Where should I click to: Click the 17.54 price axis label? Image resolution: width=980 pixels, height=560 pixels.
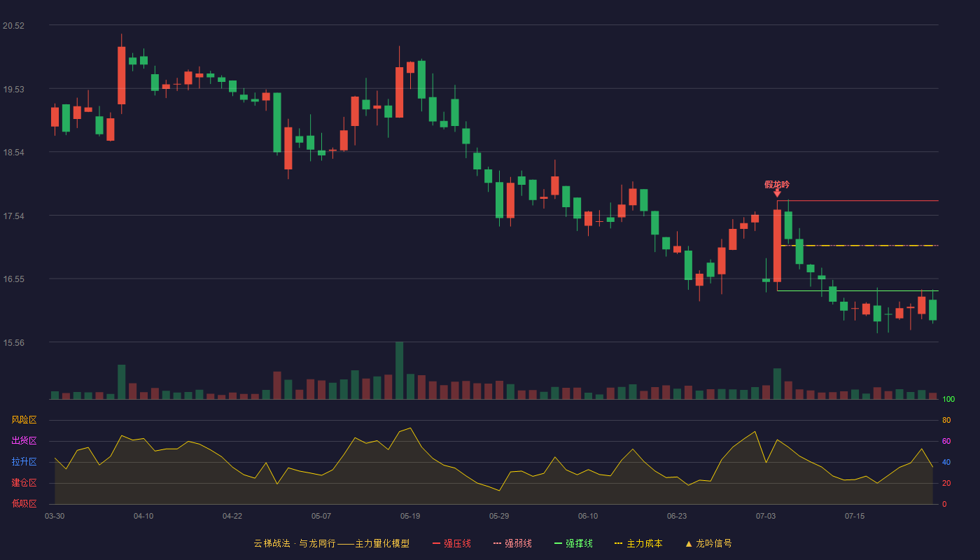(13, 216)
